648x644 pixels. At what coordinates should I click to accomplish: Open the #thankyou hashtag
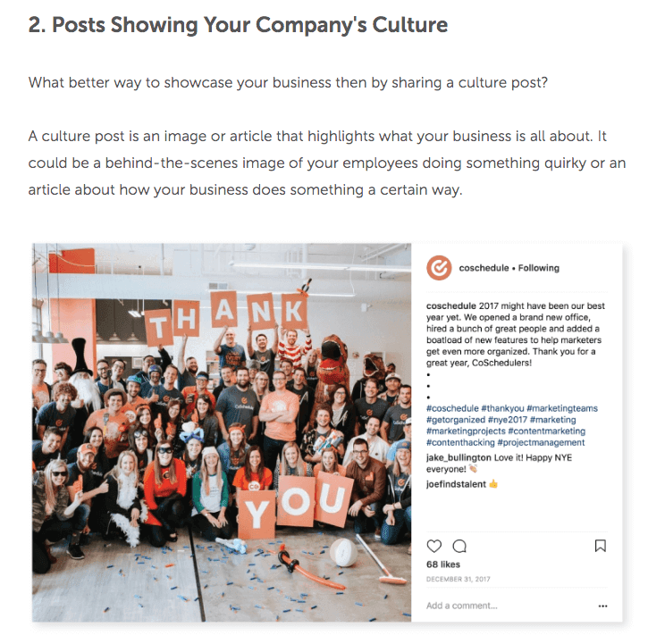502,408
